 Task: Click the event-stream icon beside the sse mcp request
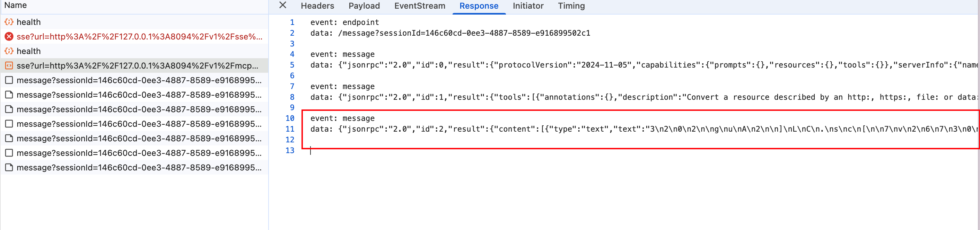tap(9, 66)
